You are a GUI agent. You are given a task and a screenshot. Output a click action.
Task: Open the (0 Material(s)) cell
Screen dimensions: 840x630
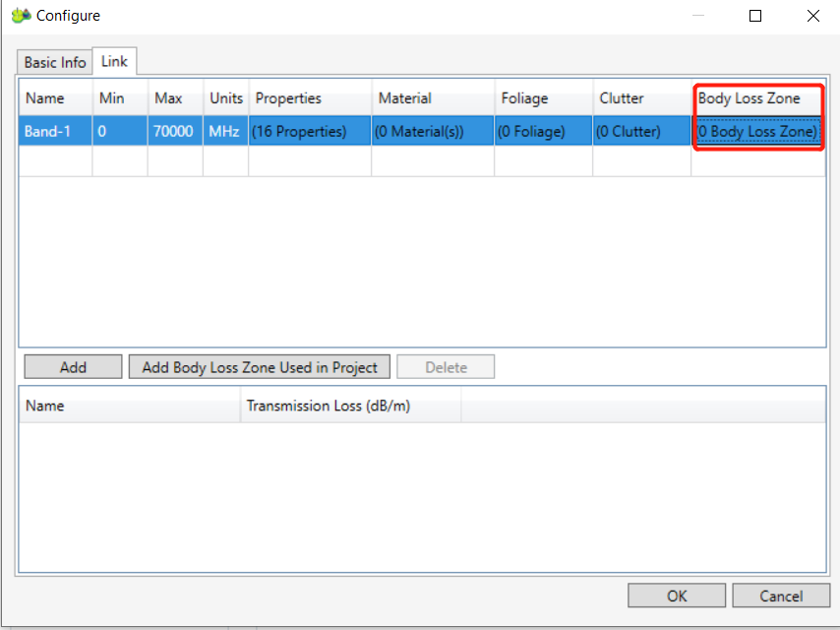point(432,131)
